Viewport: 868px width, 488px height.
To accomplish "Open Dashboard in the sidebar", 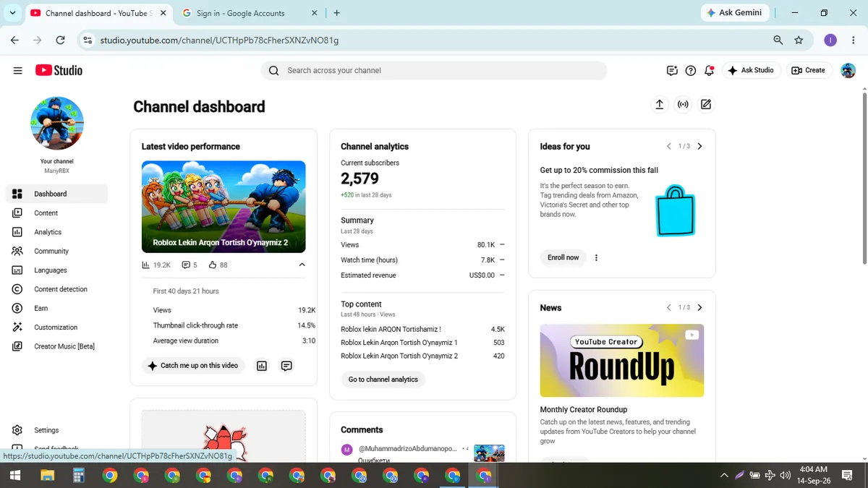I will [x=56, y=194].
